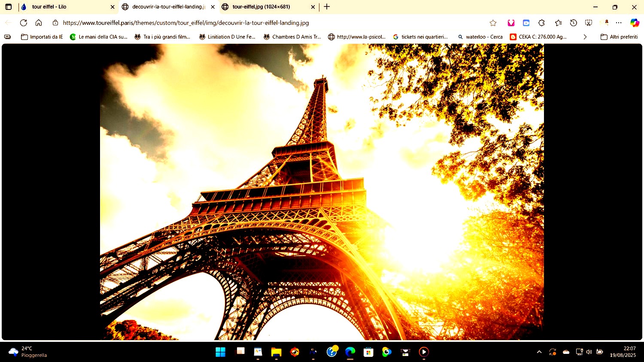Open the Pioggerella weather widget
644x362 pixels.
(28, 352)
